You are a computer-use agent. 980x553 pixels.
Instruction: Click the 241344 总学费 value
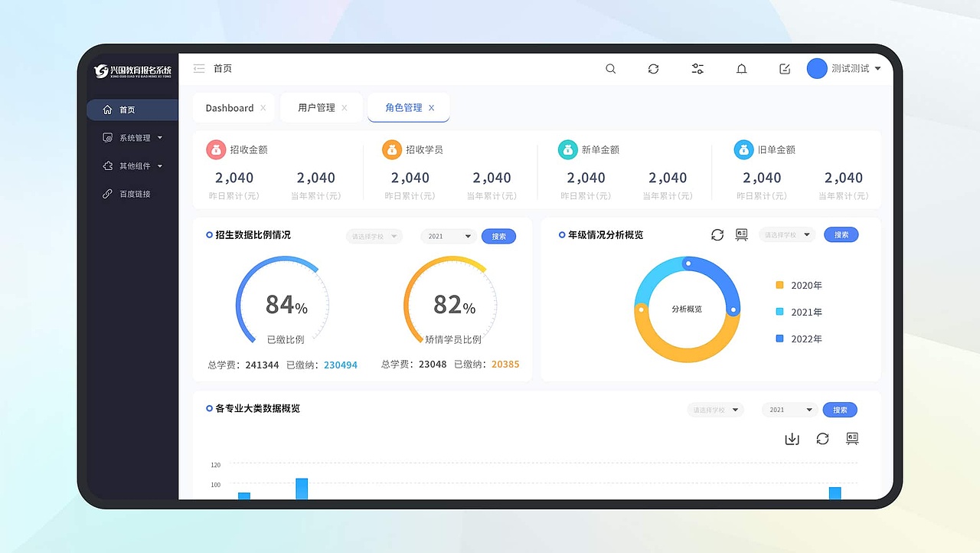click(x=262, y=365)
